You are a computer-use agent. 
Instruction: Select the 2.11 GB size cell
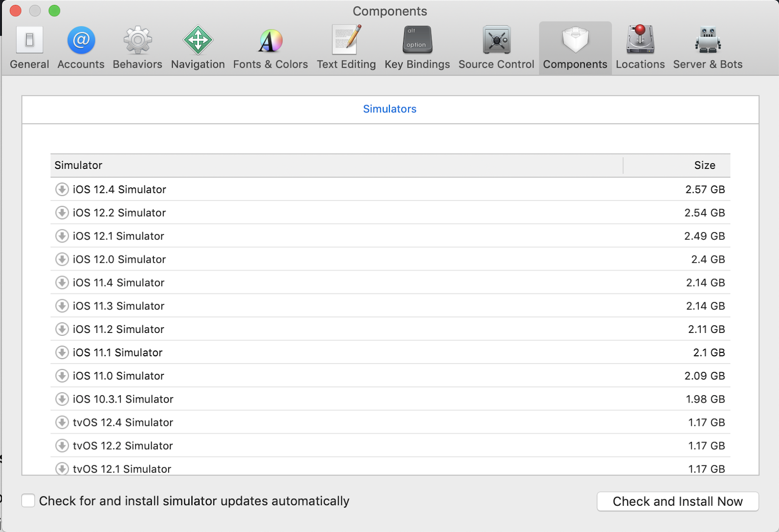[x=706, y=330]
